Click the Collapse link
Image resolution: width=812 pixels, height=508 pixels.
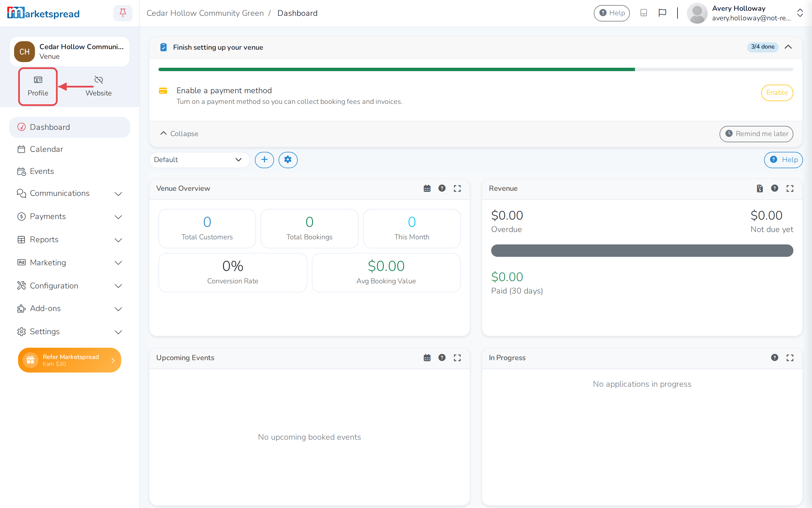pyautogui.click(x=180, y=134)
